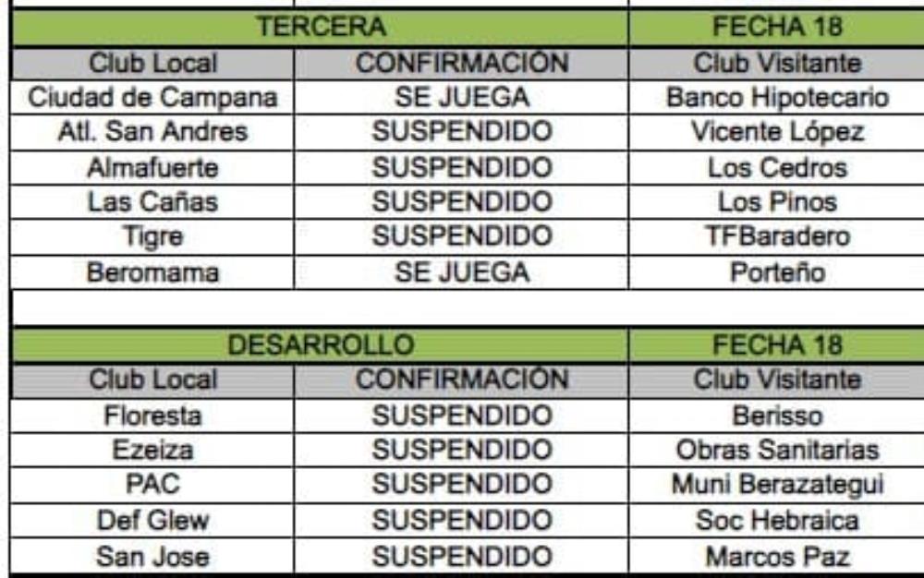Click the Atl. San Andres cell

[153, 132]
